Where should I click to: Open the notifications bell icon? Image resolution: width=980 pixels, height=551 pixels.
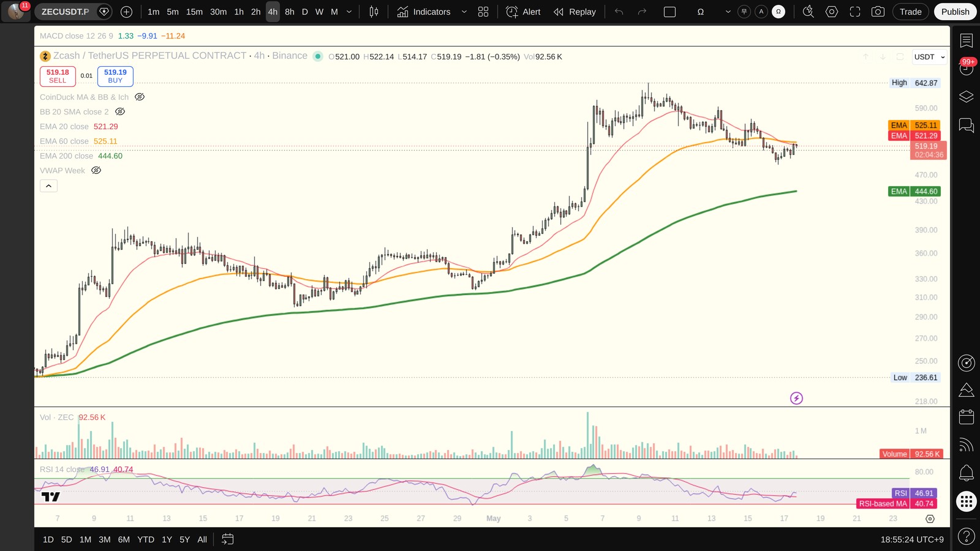pyautogui.click(x=966, y=473)
